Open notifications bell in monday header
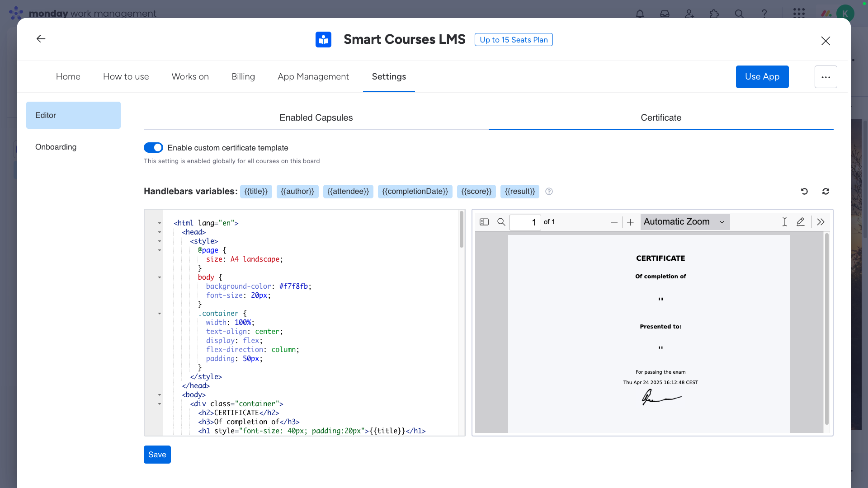The height and width of the screenshot is (488, 868). [x=640, y=14]
